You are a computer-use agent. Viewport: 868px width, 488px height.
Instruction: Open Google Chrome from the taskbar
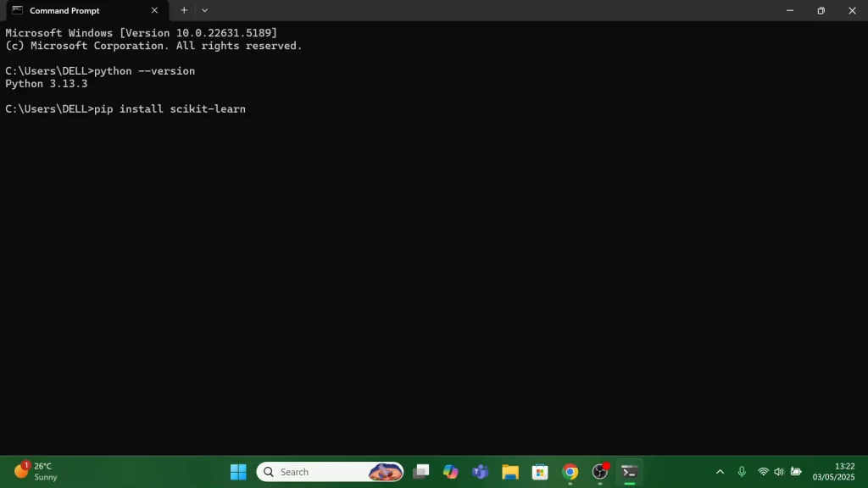click(x=570, y=472)
